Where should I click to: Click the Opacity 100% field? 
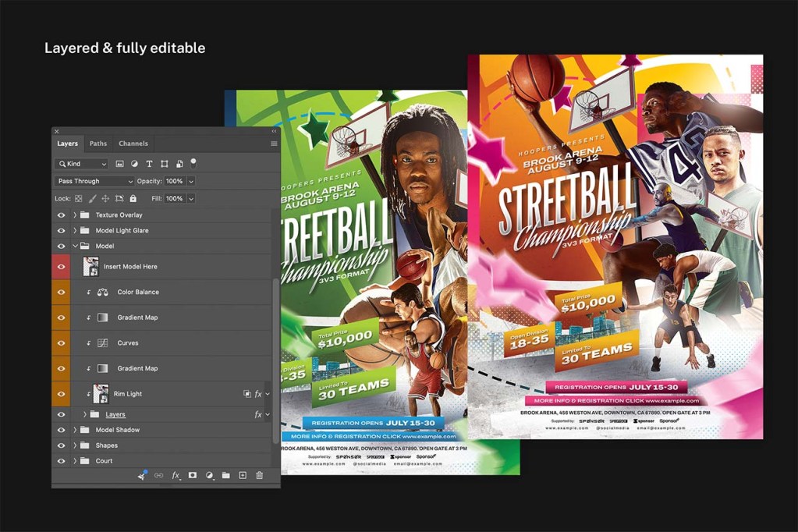click(175, 181)
